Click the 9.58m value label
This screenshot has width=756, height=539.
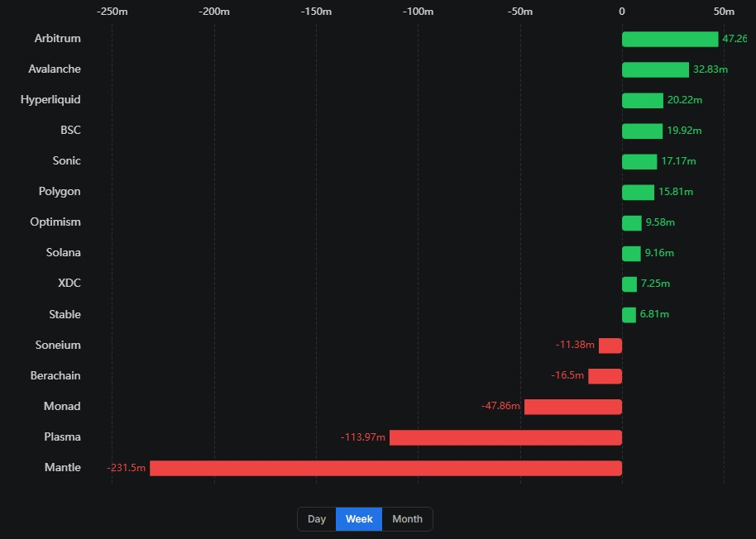[x=660, y=222]
